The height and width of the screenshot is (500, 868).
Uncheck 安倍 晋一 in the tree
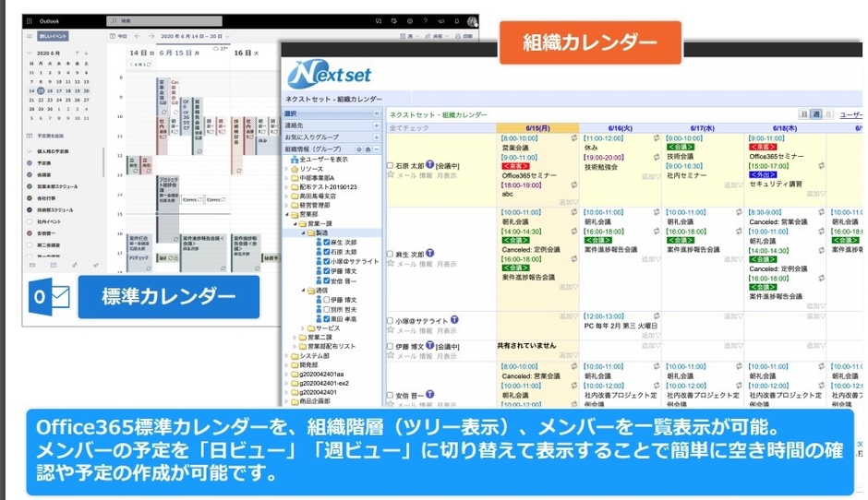pyautogui.click(x=327, y=280)
